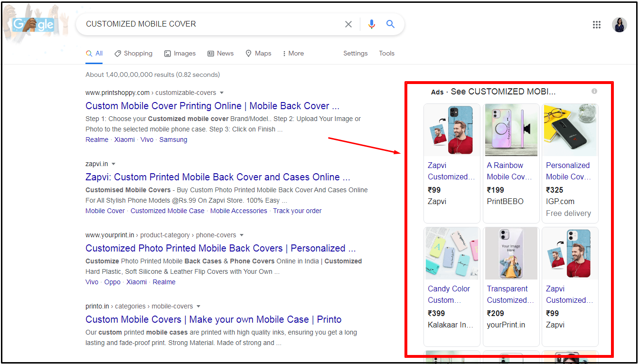Open the account profile avatar

coord(620,25)
